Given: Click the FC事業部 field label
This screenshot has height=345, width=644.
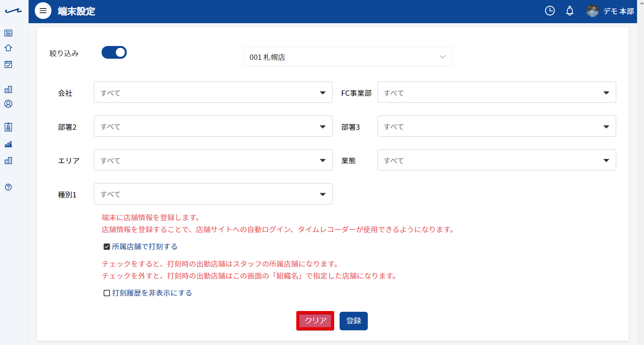Looking at the screenshot, I should [x=357, y=93].
